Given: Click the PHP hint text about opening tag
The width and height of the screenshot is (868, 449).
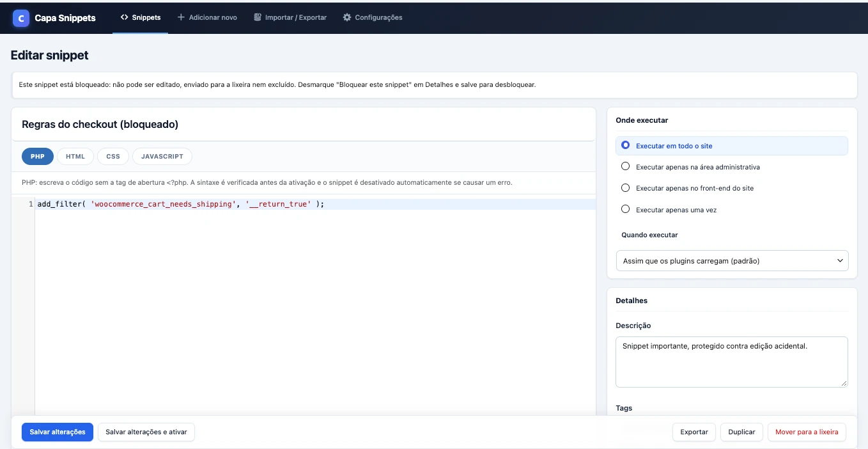Looking at the screenshot, I should click(x=267, y=182).
